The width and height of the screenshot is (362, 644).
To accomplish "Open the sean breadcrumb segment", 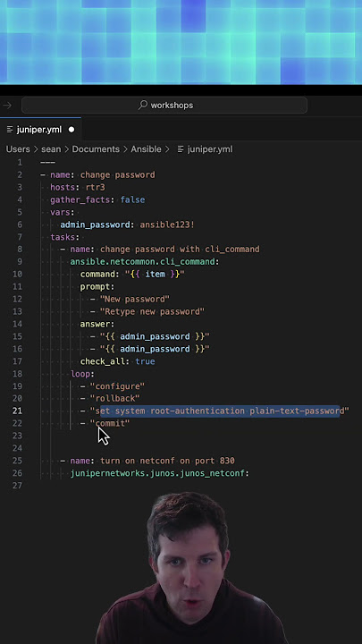I will [x=51, y=149].
